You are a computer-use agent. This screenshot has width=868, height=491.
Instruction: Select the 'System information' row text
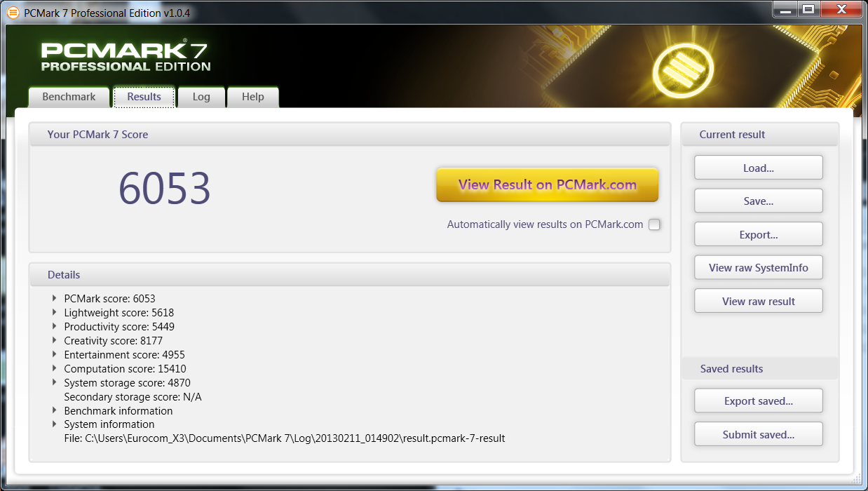coord(109,424)
